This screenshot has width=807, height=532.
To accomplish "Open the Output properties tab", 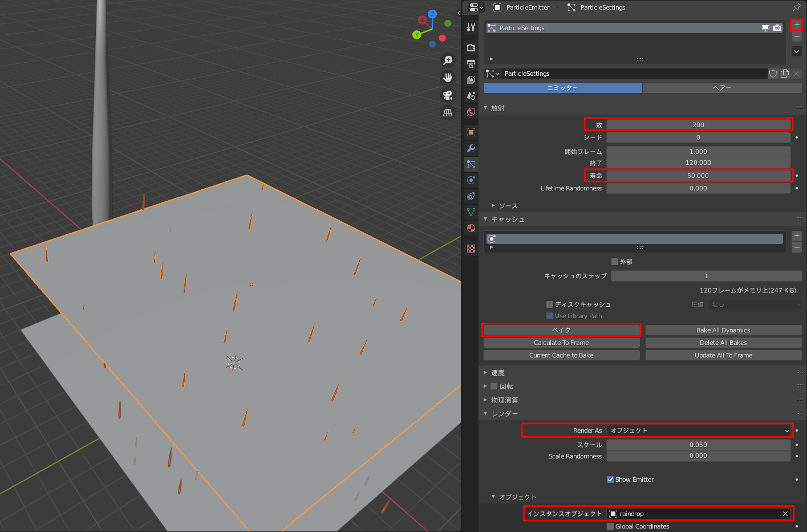I will pos(471,64).
